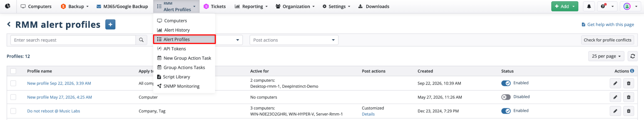Open Downloads in top navigation
The height and width of the screenshot is (120, 644).
point(374,6)
